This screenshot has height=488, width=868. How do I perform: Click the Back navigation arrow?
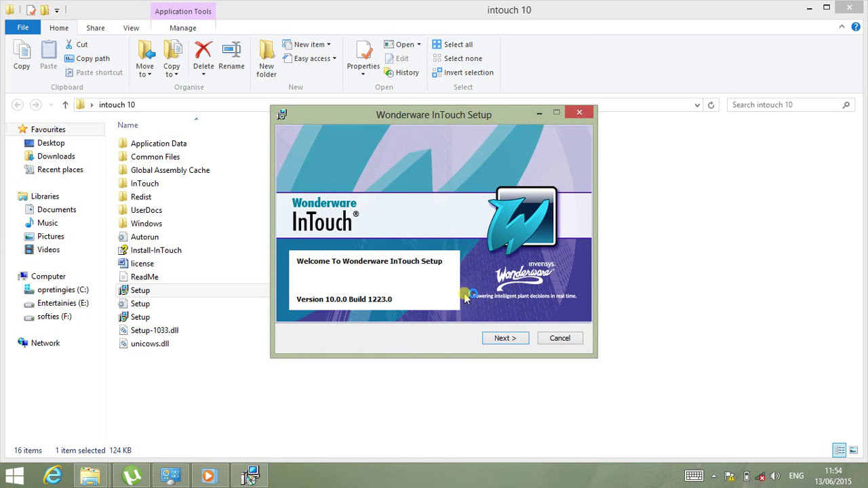tap(18, 105)
